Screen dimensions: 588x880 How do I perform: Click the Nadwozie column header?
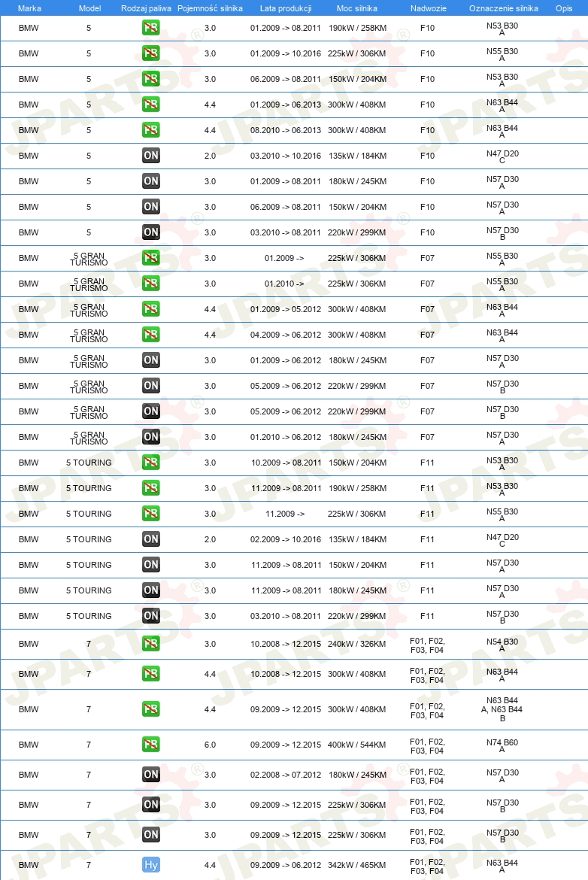click(x=428, y=8)
